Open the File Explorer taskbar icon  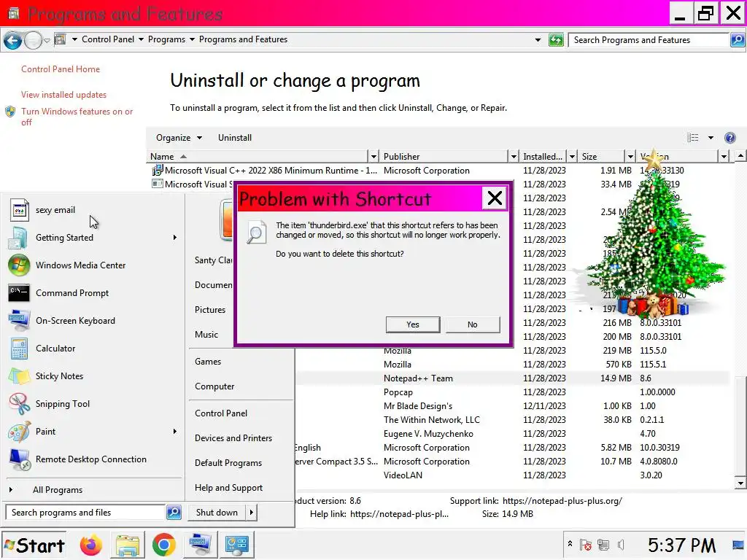[128, 545]
